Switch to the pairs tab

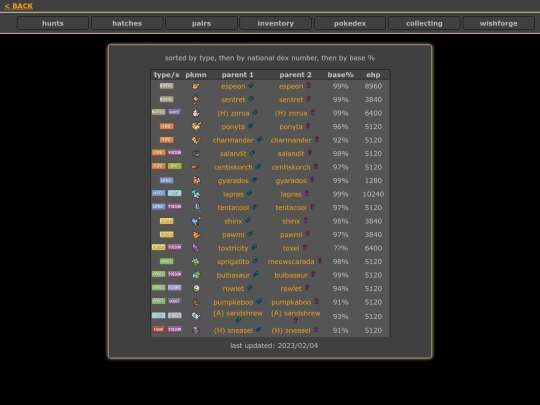pos(201,23)
